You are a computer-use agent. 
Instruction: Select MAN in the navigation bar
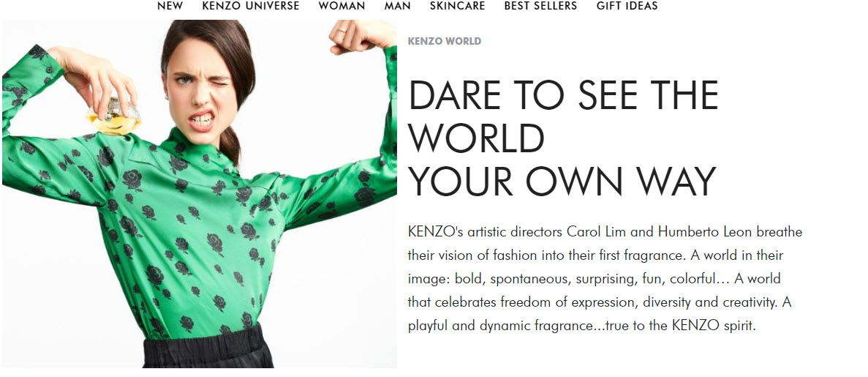tap(397, 6)
